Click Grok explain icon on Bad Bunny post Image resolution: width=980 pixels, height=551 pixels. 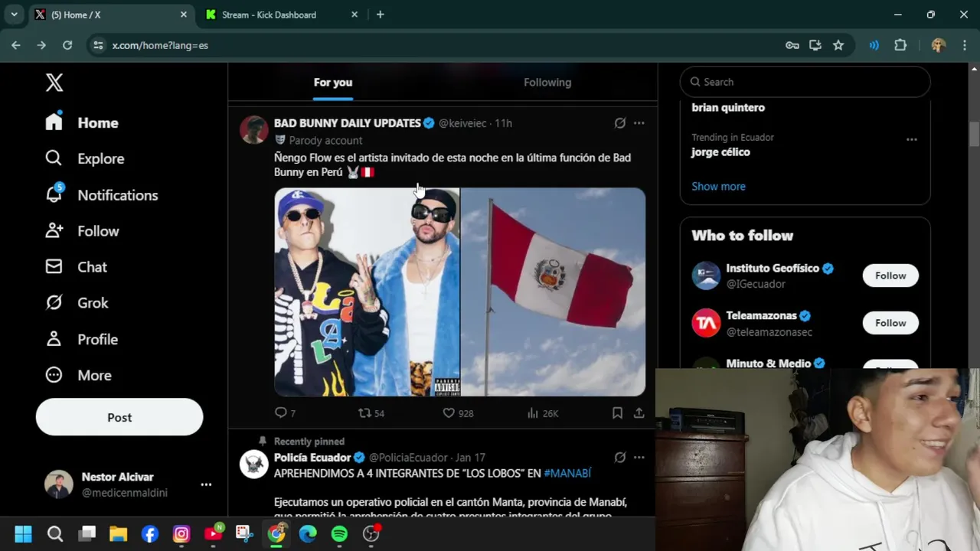click(619, 122)
